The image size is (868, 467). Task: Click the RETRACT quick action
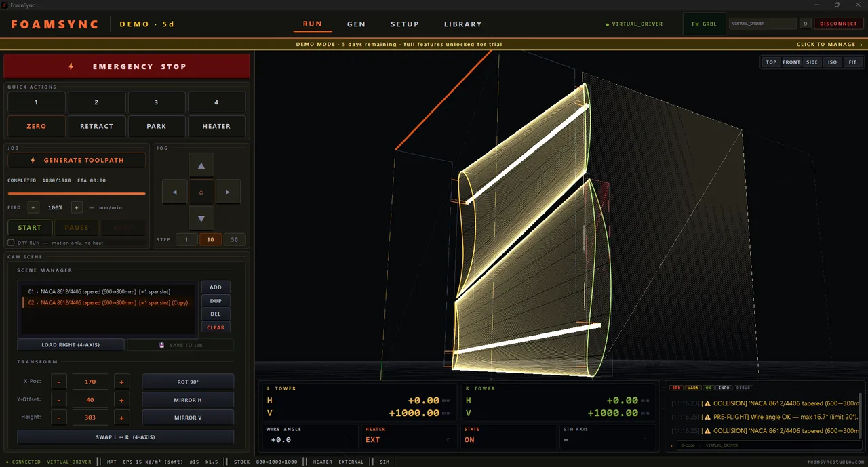96,126
